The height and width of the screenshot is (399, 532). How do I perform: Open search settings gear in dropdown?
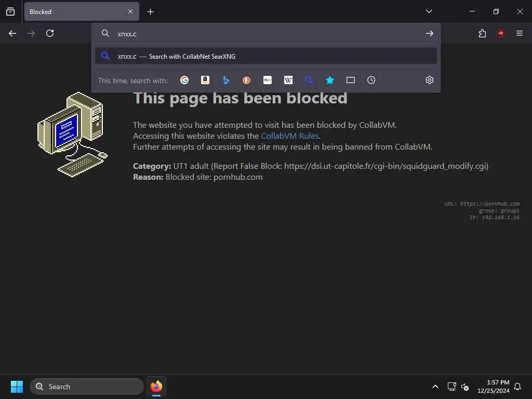tap(430, 80)
